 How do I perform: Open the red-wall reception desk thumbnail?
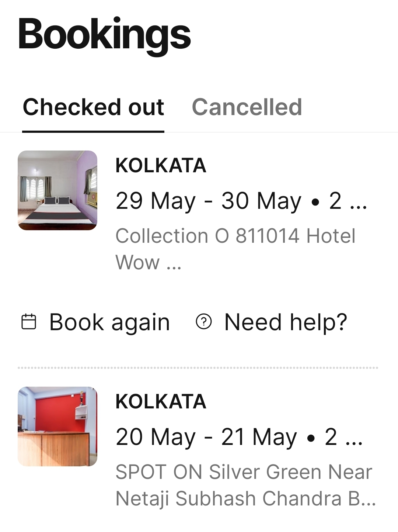click(x=57, y=426)
